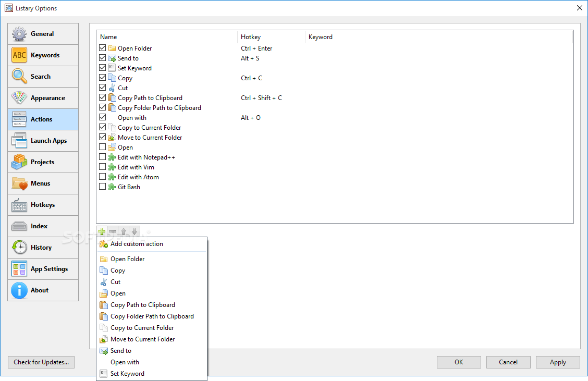588x381 pixels.
Task: Choose Move to Current Folder menu entry
Action: point(152,339)
